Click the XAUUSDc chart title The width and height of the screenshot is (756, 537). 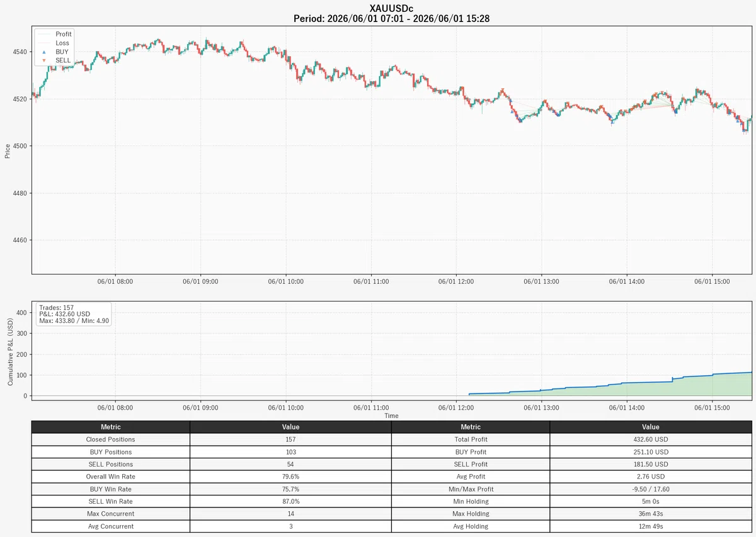(x=391, y=8)
